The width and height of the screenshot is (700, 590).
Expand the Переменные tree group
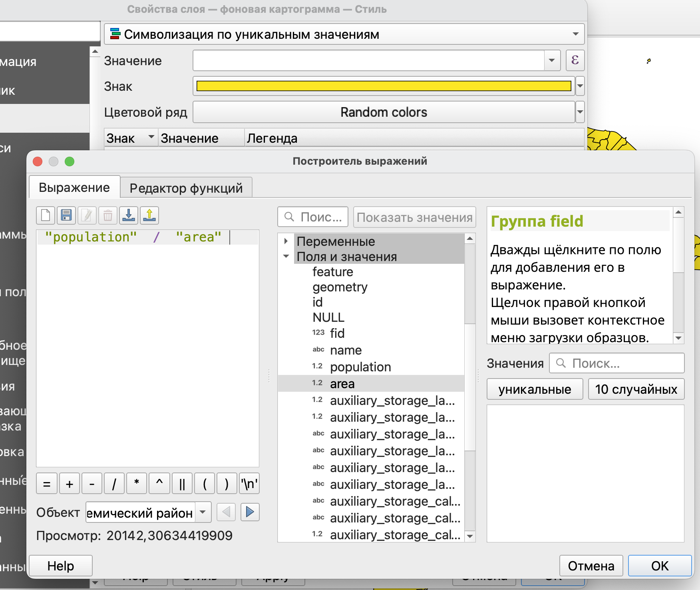click(x=286, y=241)
